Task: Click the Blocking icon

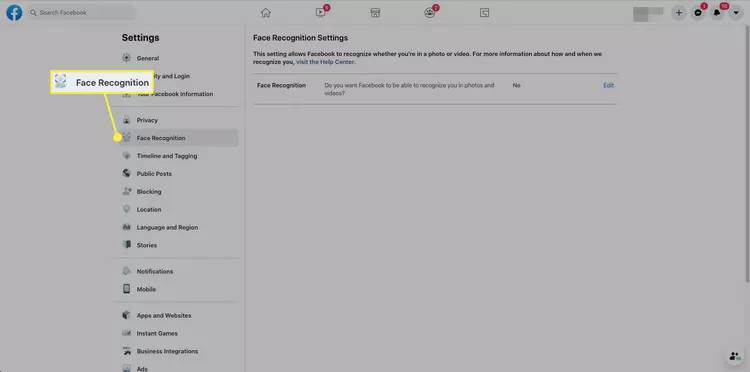Action: (126, 191)
